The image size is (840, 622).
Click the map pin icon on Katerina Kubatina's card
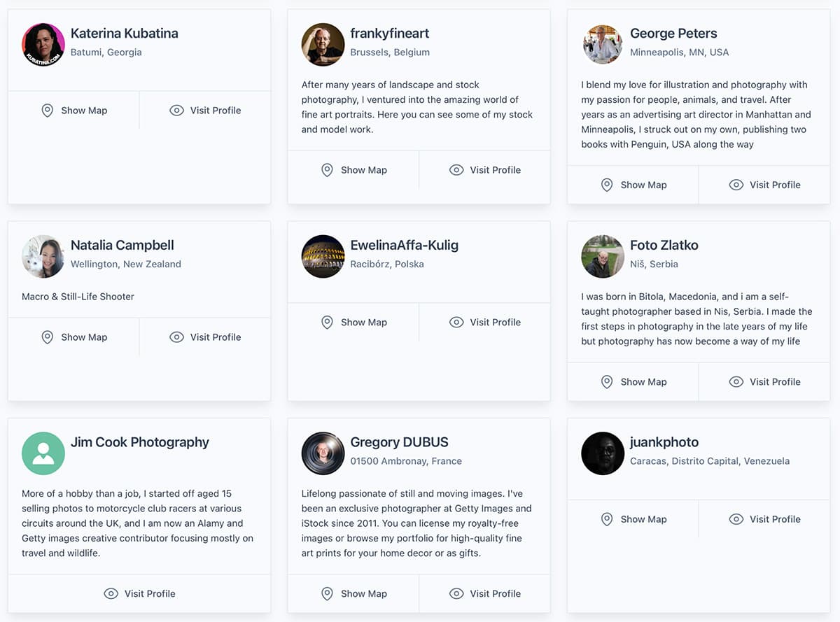48,111
